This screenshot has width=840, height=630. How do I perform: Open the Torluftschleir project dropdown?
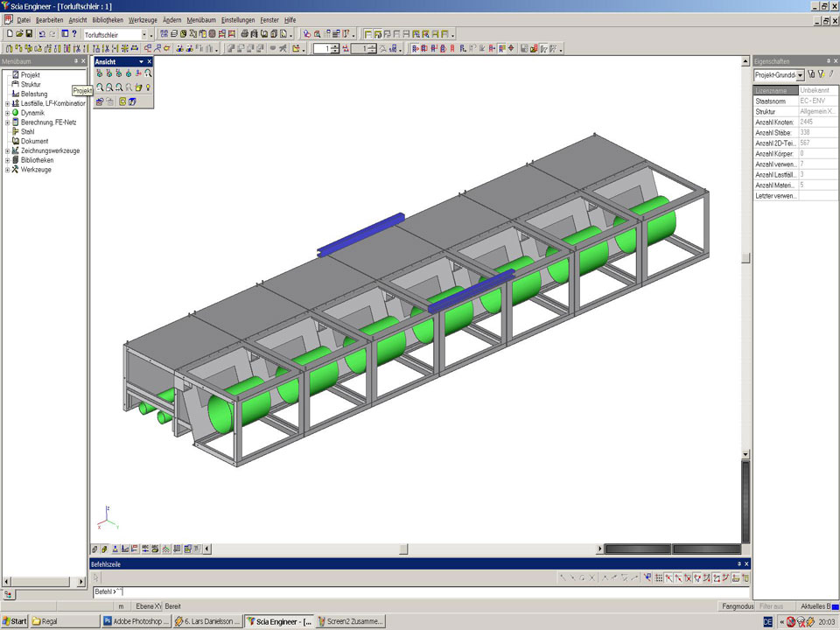click(x=144, y=34)
